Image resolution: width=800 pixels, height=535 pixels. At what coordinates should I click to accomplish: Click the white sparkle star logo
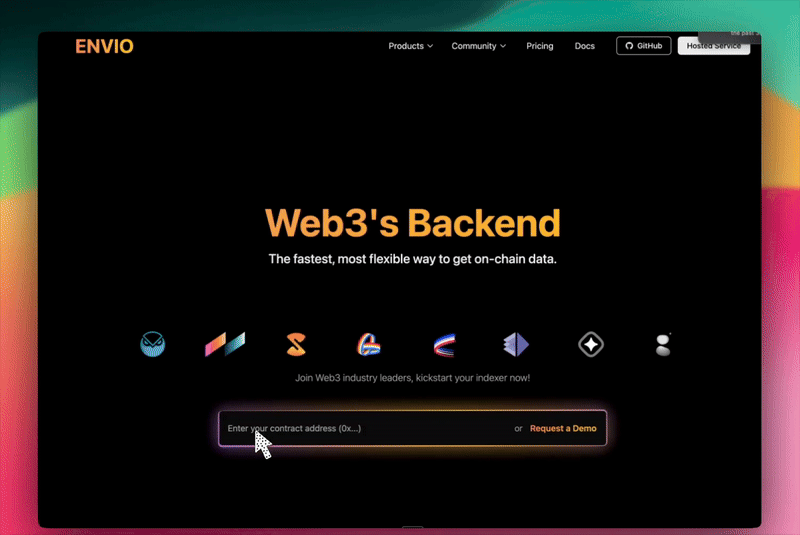pos(591,345)
